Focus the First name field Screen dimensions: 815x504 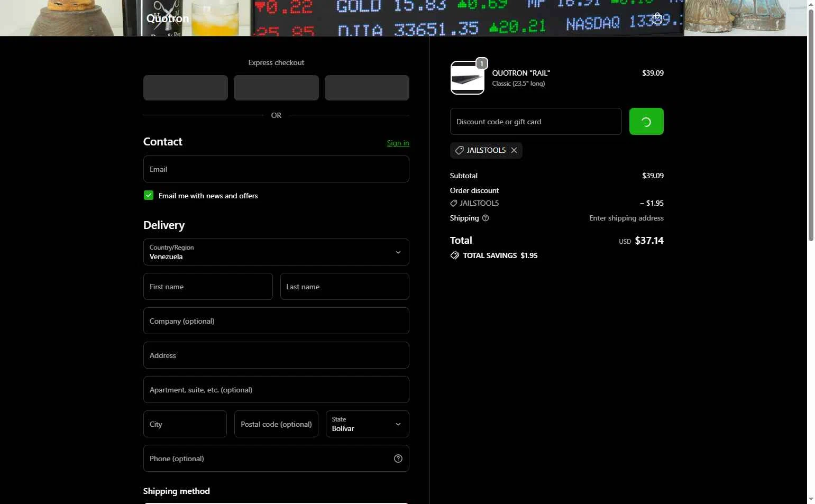pyautogui.click(x=208, y=287)
